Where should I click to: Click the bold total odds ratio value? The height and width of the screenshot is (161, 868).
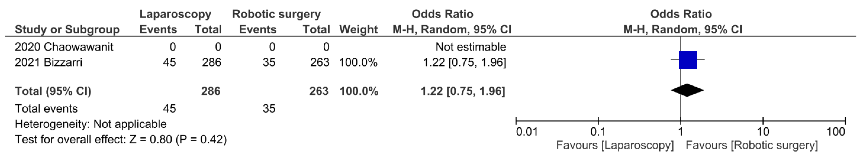pos(463,91)
